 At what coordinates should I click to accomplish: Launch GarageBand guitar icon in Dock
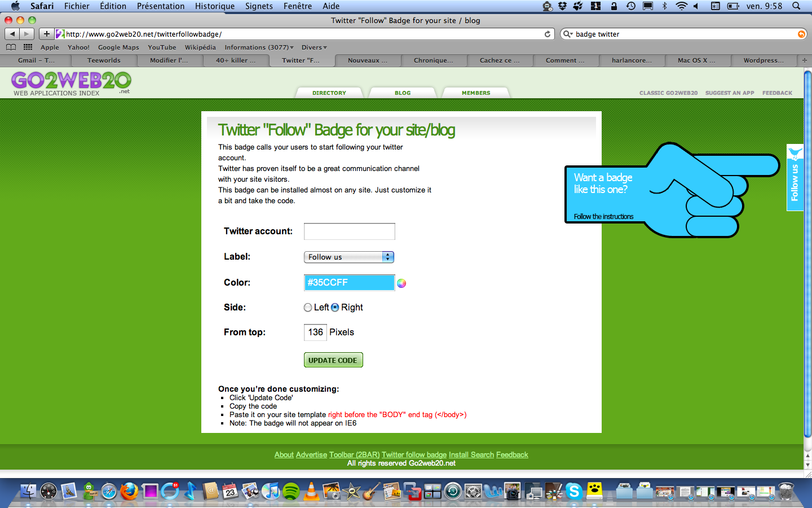372,491
